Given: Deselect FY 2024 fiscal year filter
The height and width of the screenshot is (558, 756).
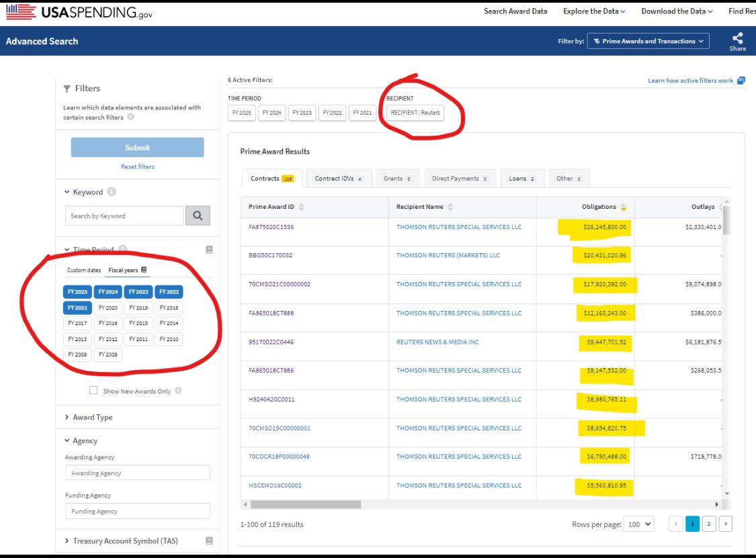Looking at the screenshot, I should point(108,291).
